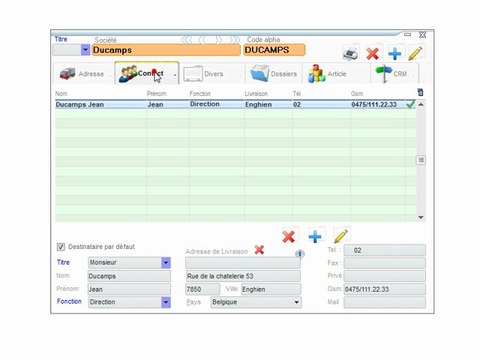
Task: Click the grid scrollbar thumb
Action: point(421,160)
